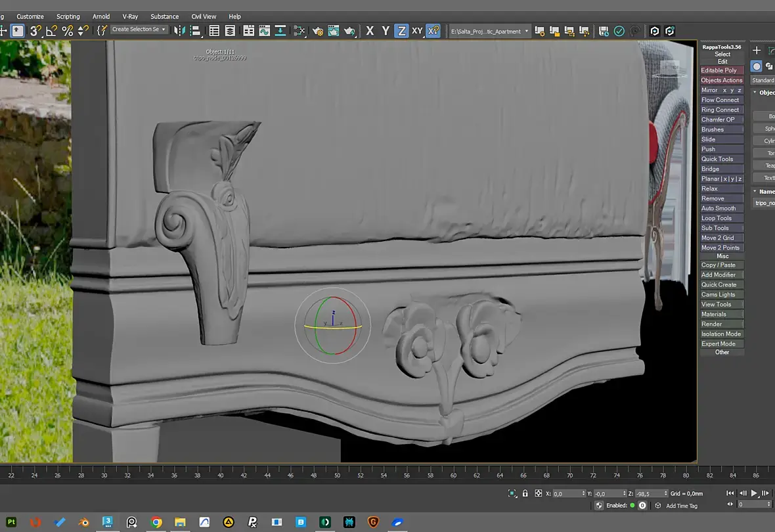Restrict transform to Z axis

click(401, 31)
